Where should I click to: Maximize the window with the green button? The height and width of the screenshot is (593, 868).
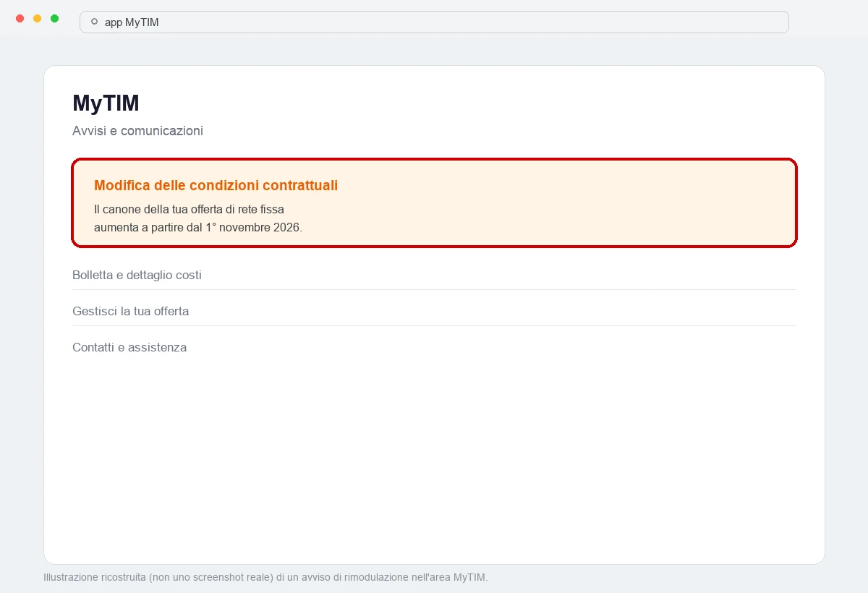[54, 18]
